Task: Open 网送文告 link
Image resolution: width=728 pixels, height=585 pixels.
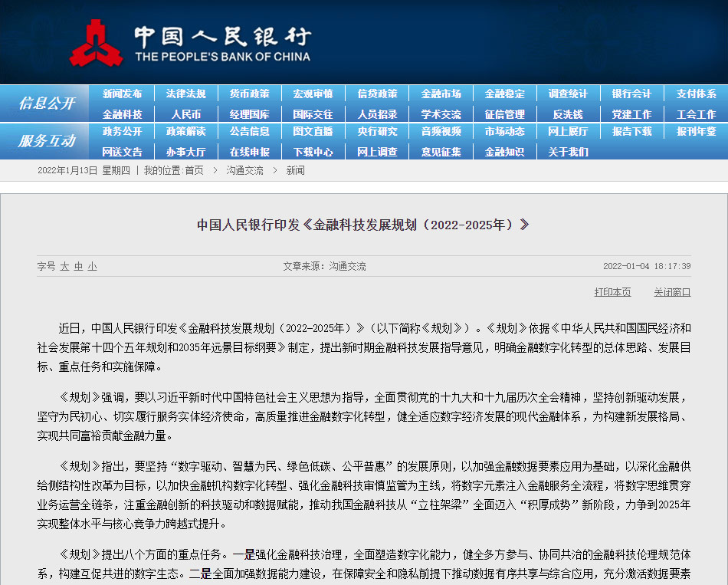Action: [x=122, y=152]
